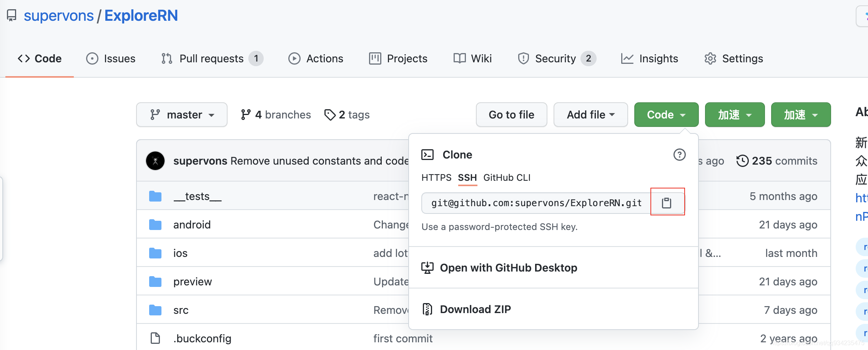868x350 pixels.
Task: Click Download ZIP
Action: (x=476, y=309)
